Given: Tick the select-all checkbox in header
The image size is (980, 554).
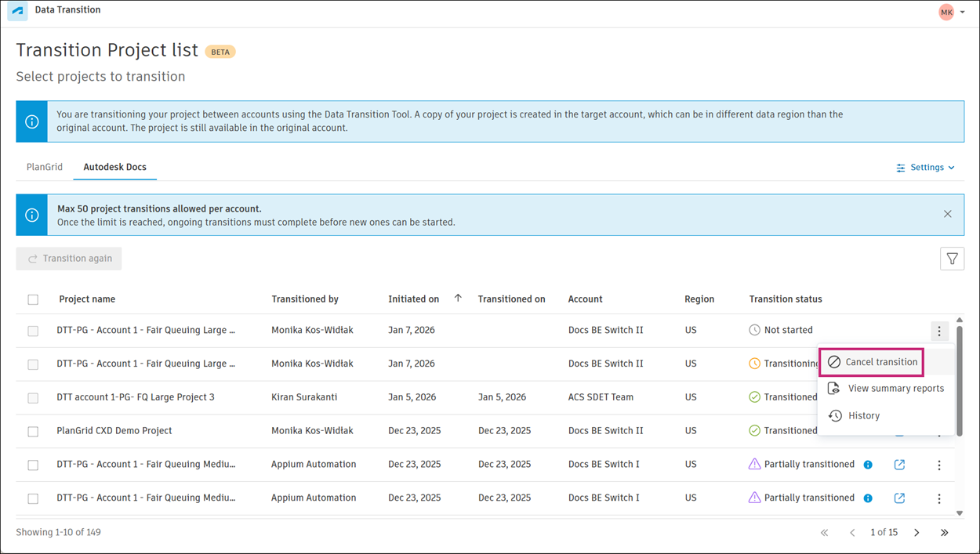Looking at the screenshot, I should pyautogui.click(x=33, y=299).
